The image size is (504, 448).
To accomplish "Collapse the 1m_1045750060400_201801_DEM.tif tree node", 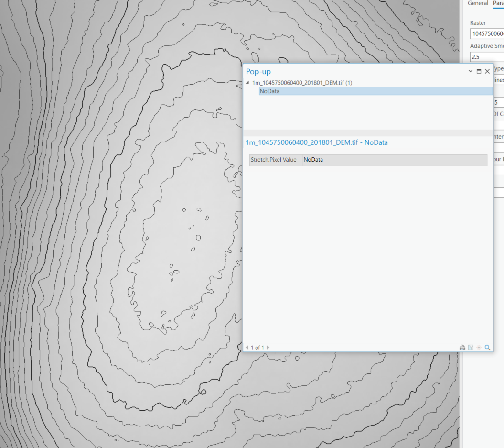I will (247, 83).
